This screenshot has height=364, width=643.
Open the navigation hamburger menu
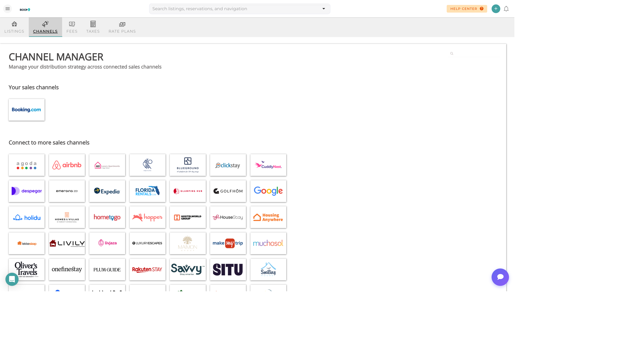[7, 8]
